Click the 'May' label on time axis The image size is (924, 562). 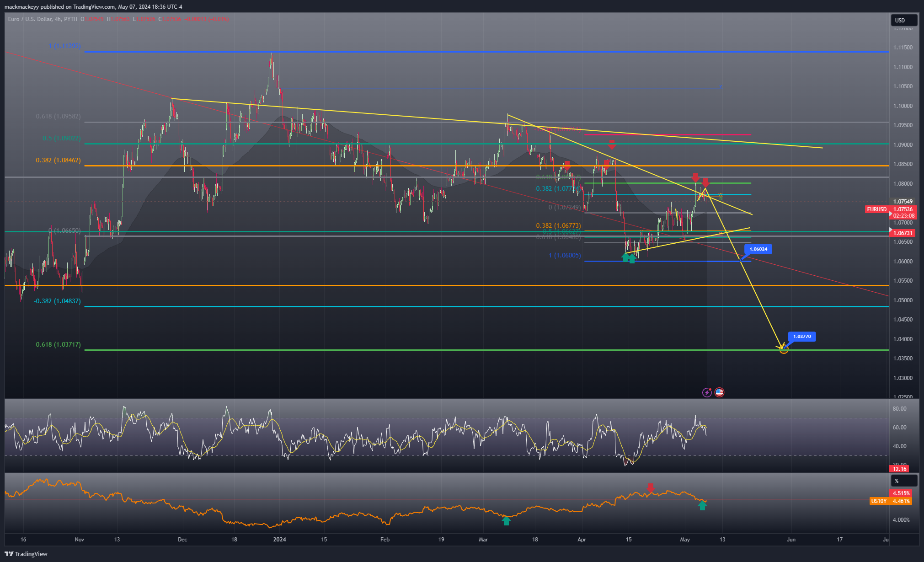click(x=685, y=540)
